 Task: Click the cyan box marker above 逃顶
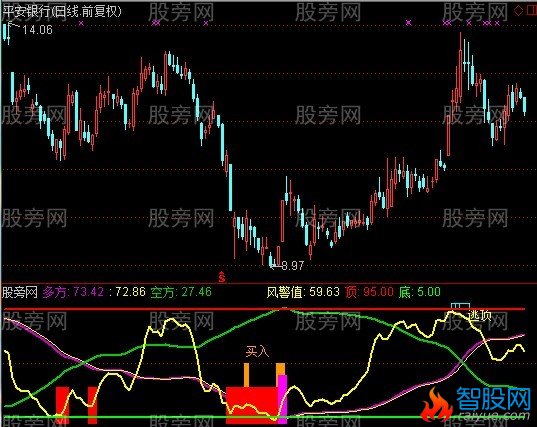(x=460, y=307)
